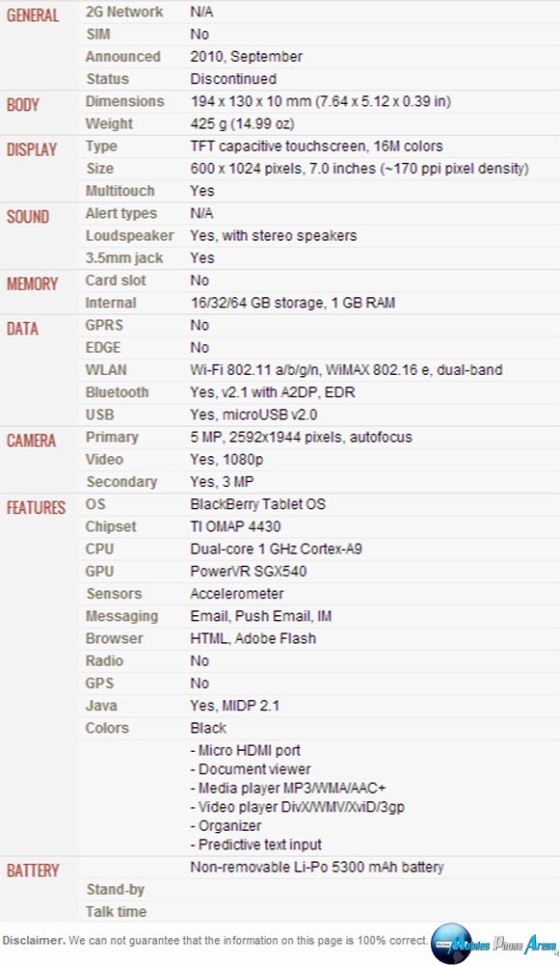
Task: Select the Chipset label under Features
Action: (111, 526)
